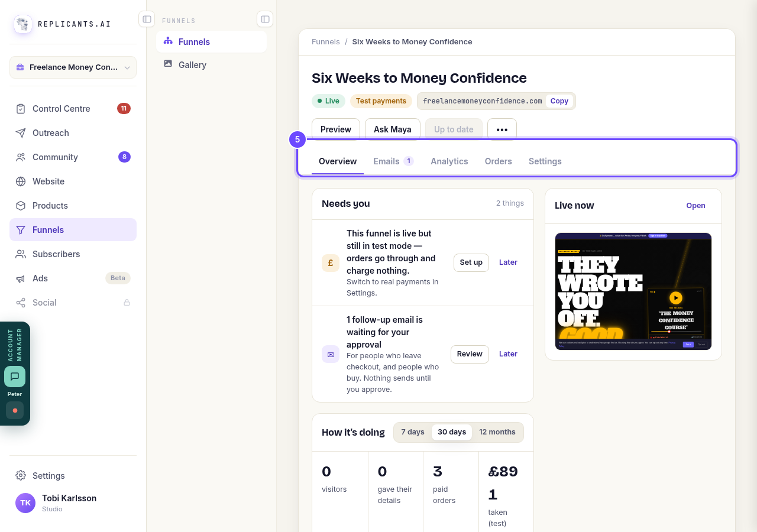The image size is (757, 532).
Task: Click the Test payments badge
Action: (x=381, y=101)
